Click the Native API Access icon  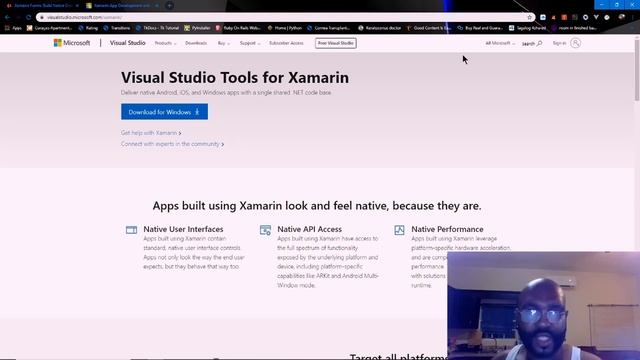click(x=265, y=230)
